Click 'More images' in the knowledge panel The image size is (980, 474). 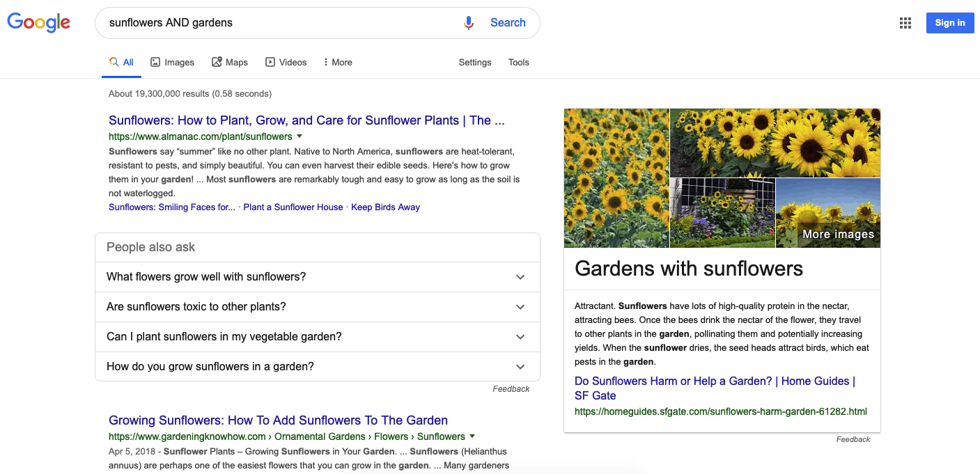tap(838, 234)
